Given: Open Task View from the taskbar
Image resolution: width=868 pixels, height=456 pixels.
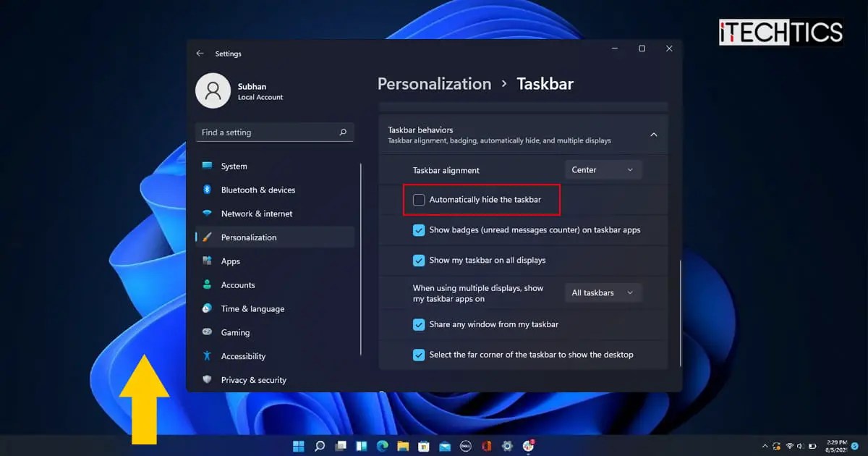Looking at the screenshot, I should click(341, 447).
